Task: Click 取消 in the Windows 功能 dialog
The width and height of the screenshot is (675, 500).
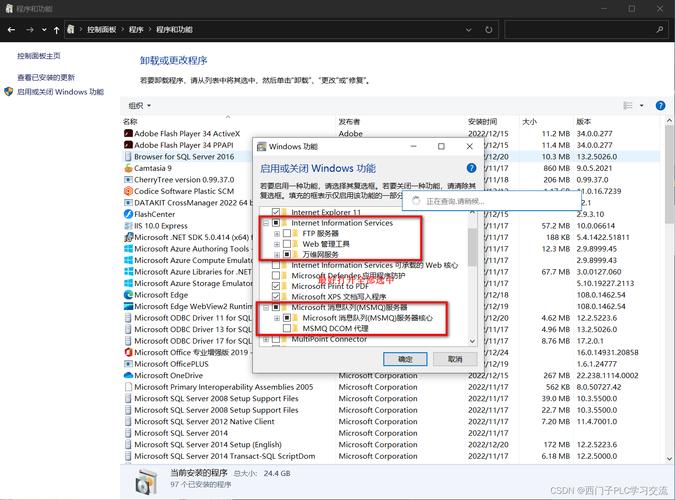Action: pos(455,359)
